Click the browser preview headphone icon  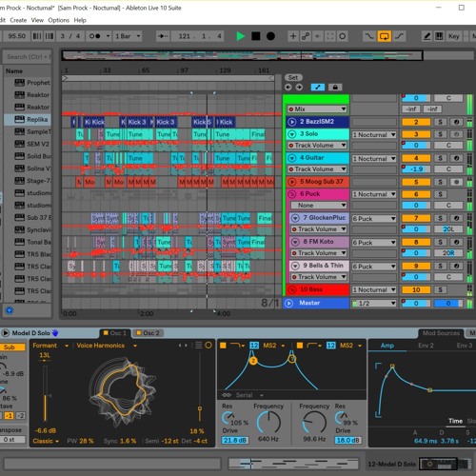tap(10, 310)
